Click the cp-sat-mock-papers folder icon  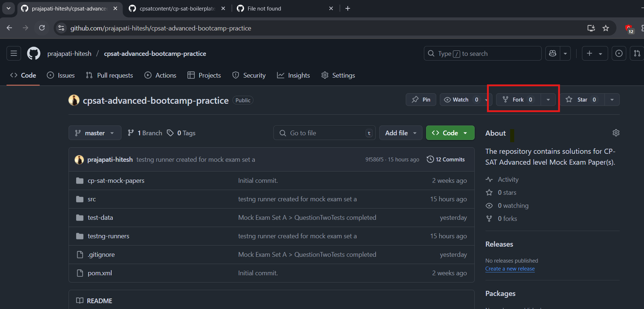click(80, 181)
